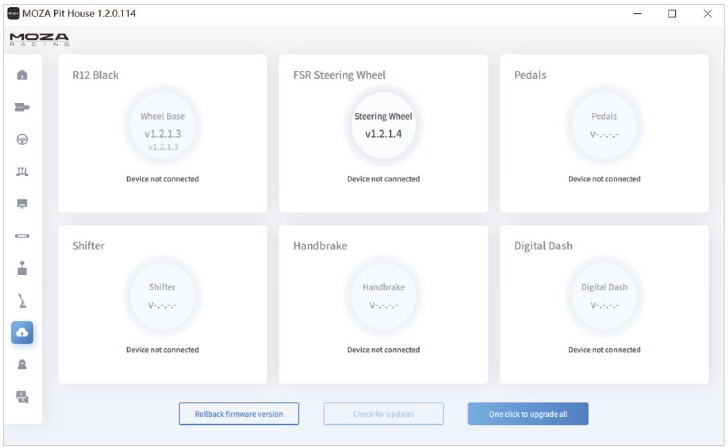Click the Digital Dash card title
The height and width of the screenshot is (448, 728).
pos(543,246)
